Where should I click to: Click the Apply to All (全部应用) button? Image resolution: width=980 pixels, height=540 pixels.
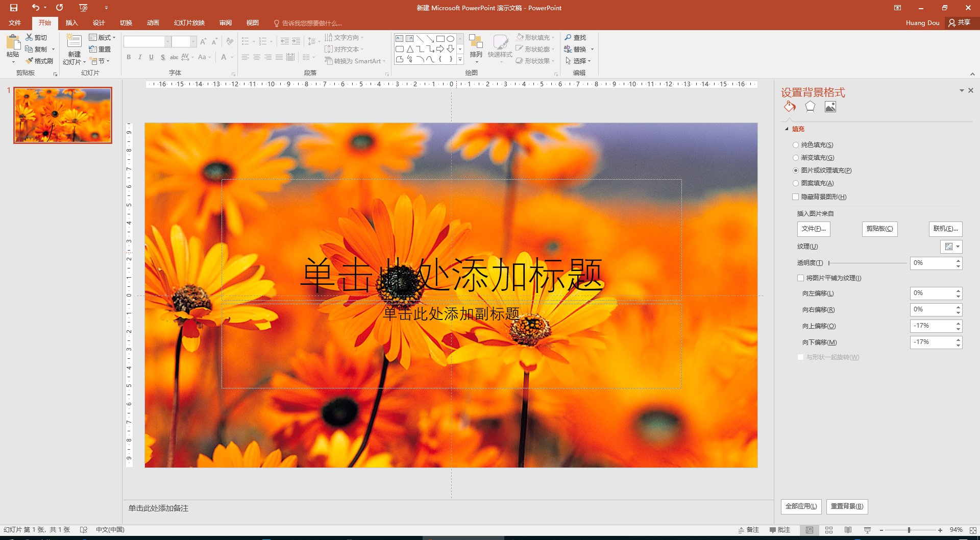[x=801, y=506]
